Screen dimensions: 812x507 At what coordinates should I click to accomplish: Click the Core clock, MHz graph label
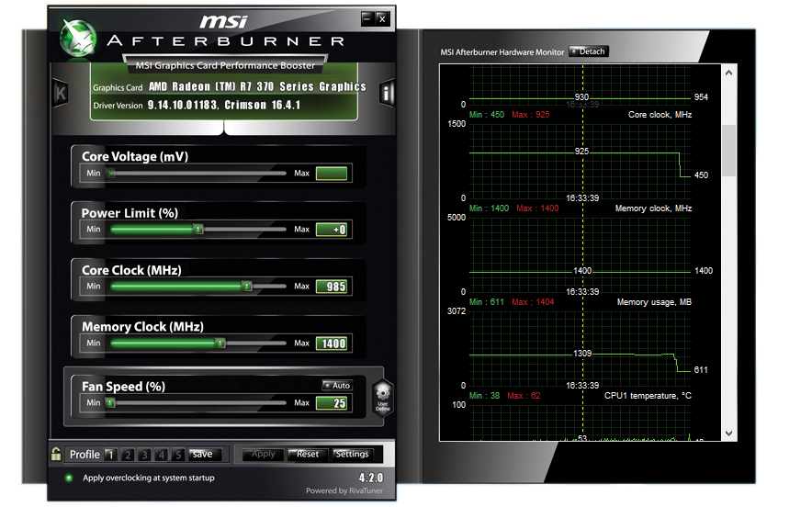coord(660,115)
